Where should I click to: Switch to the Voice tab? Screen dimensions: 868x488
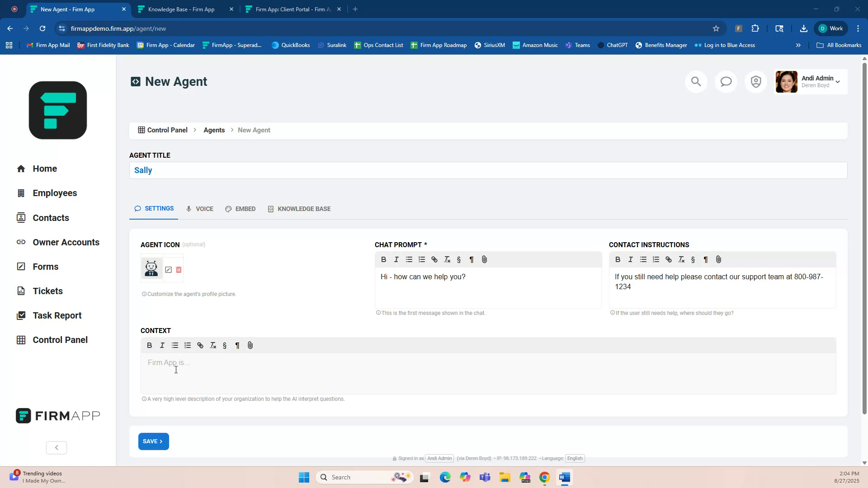199,209
